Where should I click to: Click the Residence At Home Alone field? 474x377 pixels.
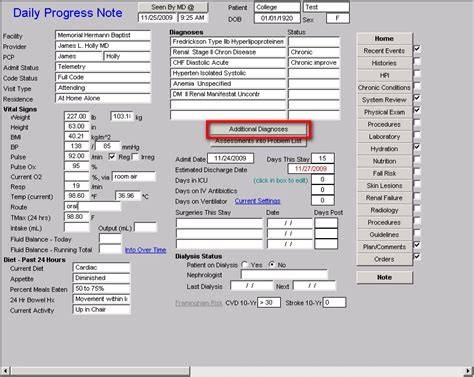click(x=103, y=98)
